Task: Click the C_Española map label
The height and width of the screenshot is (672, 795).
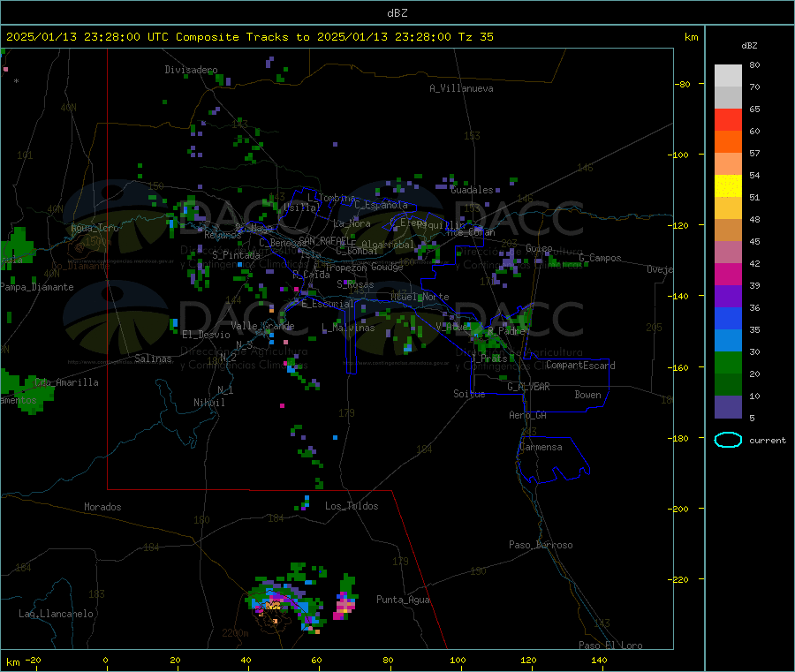Action: pyautogui.click(x=381, y=205)
